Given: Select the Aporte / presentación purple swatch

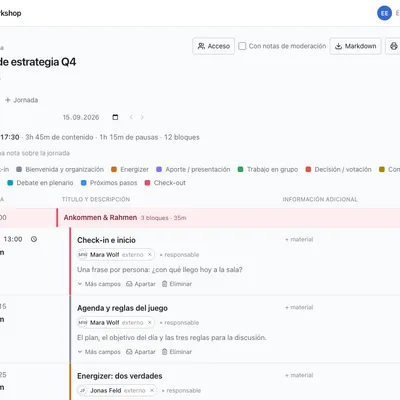Looking at the screenshot, I should point(159,169).
